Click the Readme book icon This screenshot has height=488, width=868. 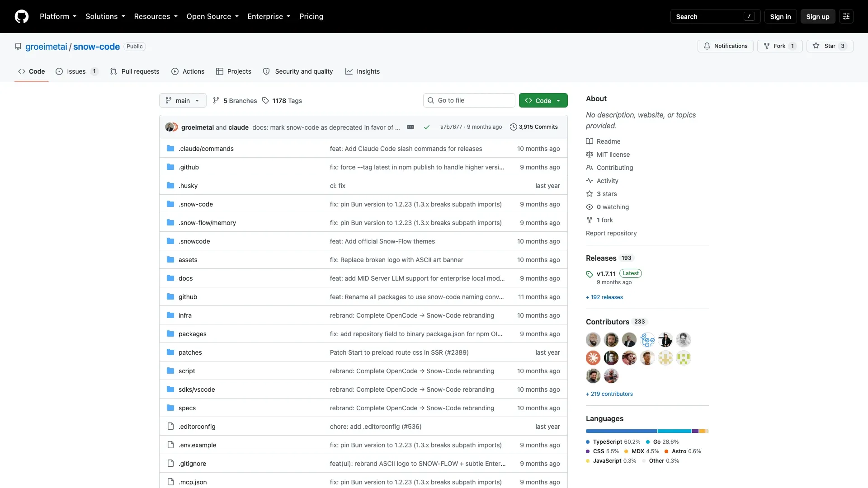click(x=590, y=141)
